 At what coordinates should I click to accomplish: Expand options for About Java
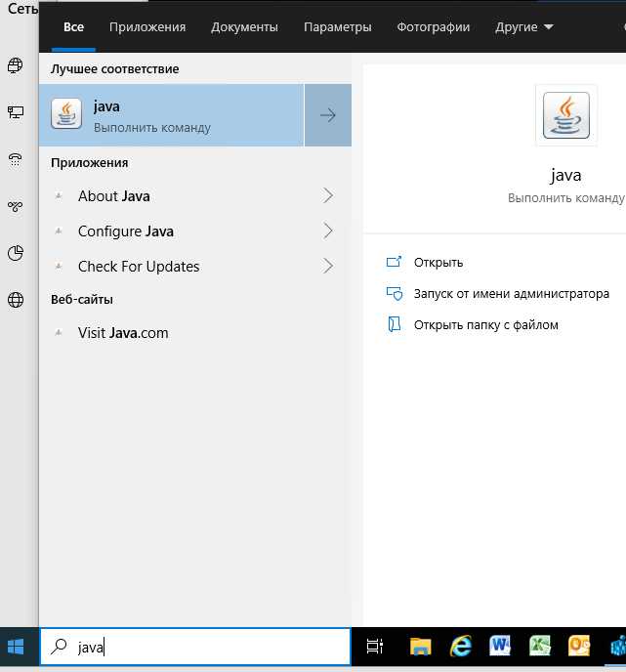(328, 196)
